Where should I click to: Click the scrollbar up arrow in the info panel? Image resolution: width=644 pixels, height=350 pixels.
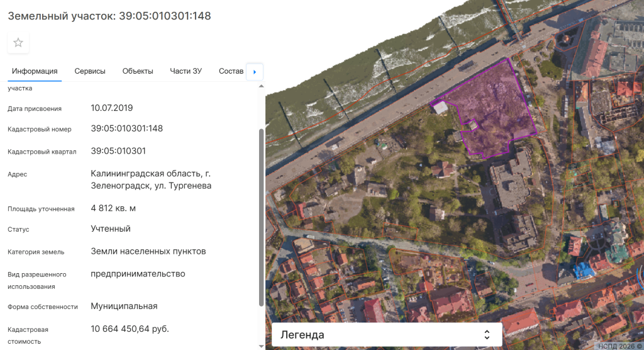click(x=262, y=86)
